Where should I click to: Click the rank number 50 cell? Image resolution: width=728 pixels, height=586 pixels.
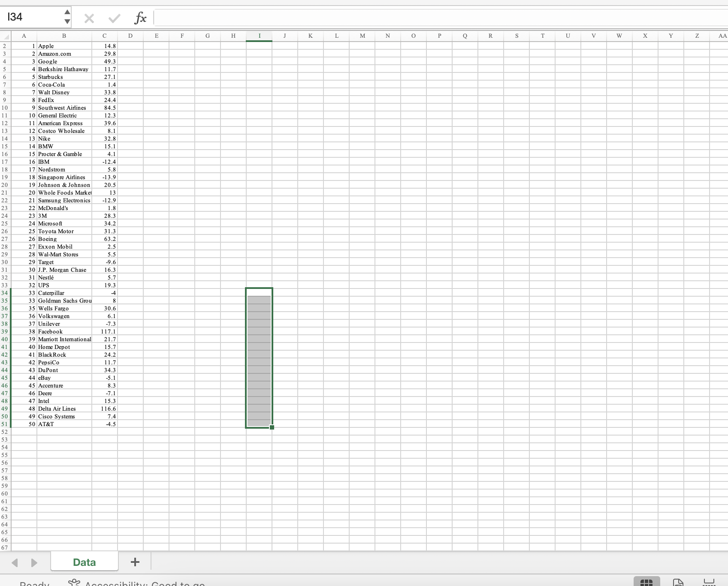tap(24, 424)
